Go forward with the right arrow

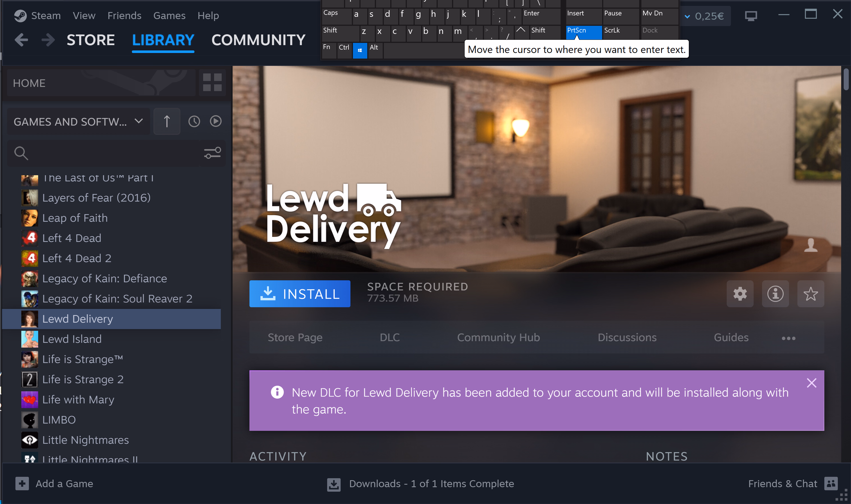click(x=48, y=40)
